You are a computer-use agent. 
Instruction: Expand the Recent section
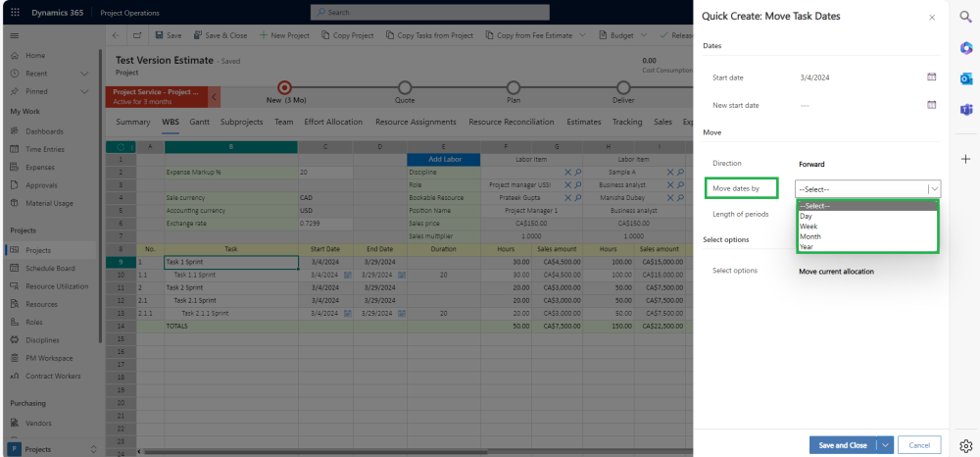[85, 74]
